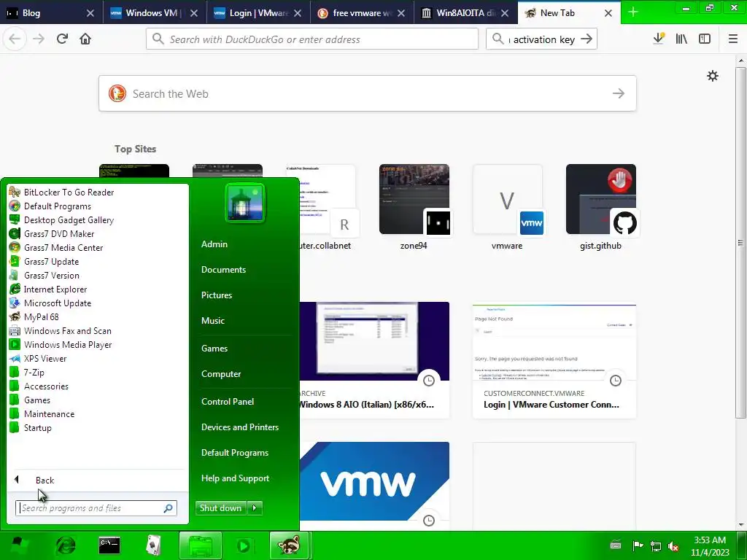Click the Shut down button

[x=220, y=508]
